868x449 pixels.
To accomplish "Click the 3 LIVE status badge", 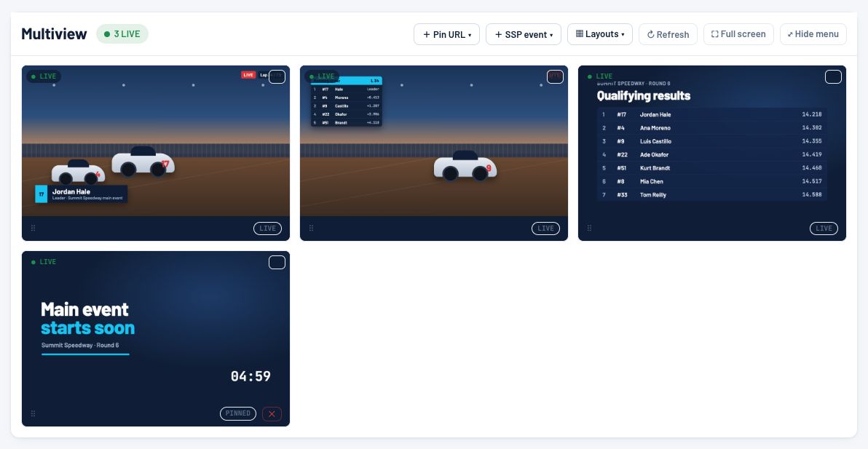I will pos(122,33).
